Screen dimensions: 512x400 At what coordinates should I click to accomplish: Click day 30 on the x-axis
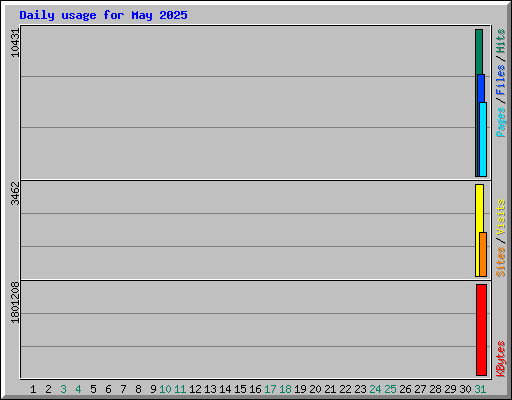[x=465, y=389]
